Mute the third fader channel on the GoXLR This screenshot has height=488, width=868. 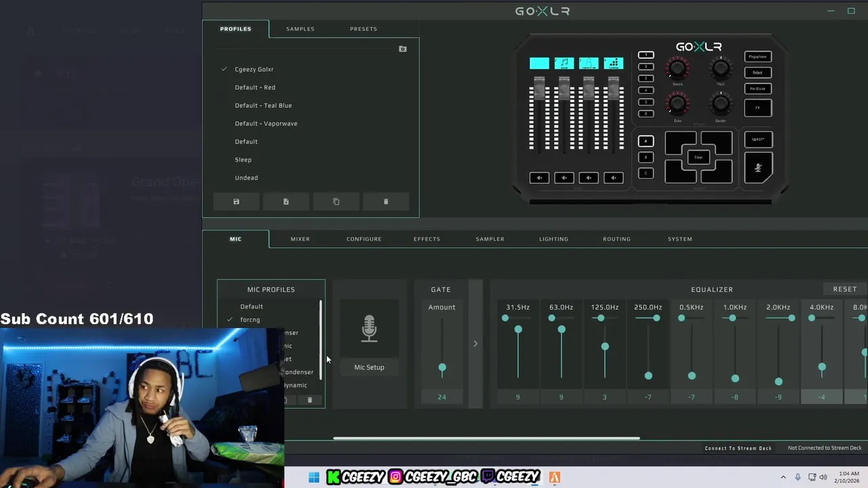pos(589,178)
